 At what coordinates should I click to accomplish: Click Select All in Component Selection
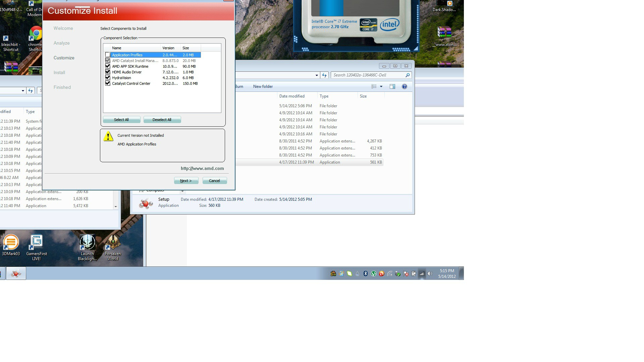[121, 120]
